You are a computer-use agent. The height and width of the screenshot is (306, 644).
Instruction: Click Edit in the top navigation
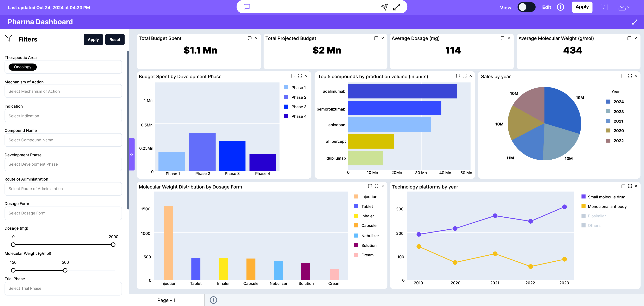[x=547, y=7]
